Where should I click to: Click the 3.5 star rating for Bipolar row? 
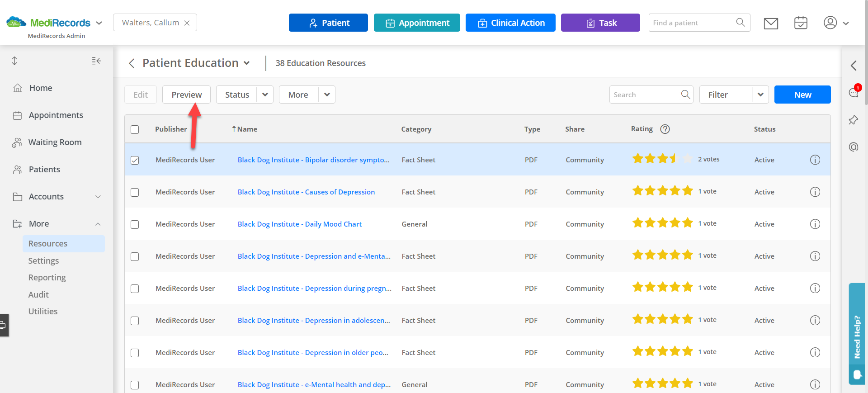(662, 159)
